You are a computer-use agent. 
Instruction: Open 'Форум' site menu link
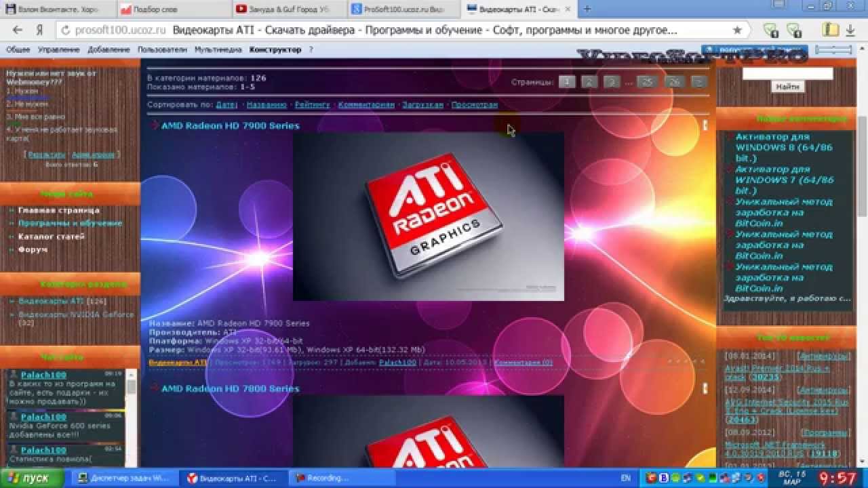[33, 249]
